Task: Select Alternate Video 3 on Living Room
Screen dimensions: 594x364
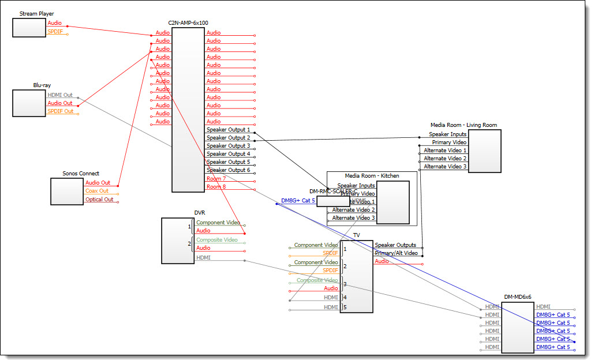Action: 445,167
